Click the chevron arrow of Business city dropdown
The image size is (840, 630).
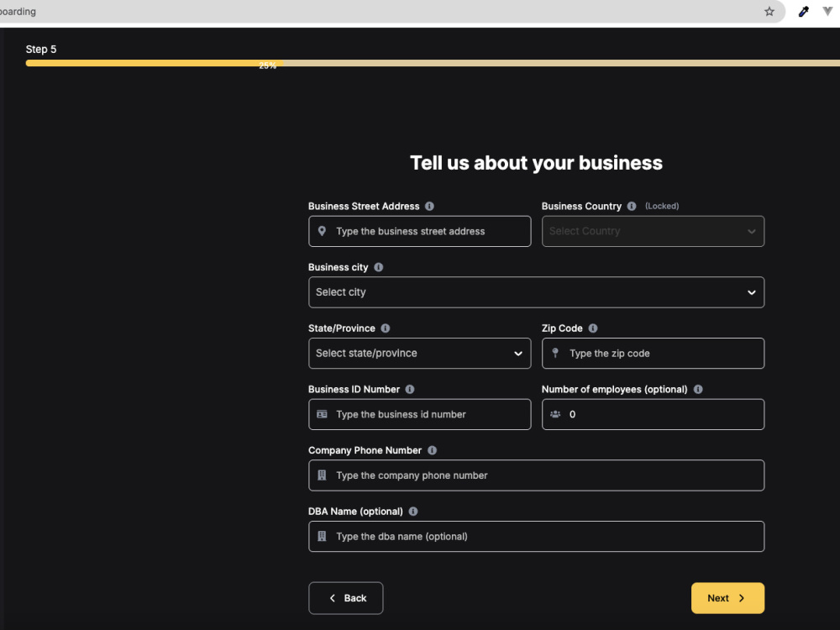[752, 292]
